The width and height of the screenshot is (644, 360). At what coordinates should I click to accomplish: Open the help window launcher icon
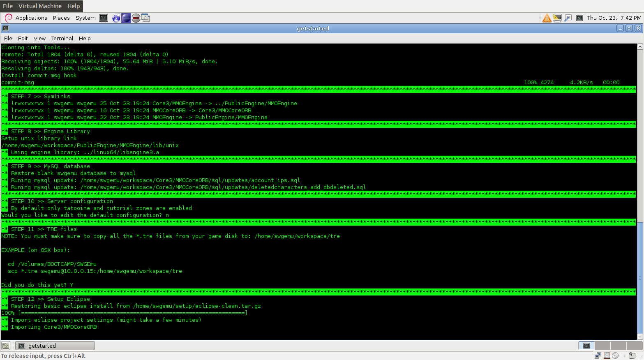pyautogui.click(x=145, y=18)
